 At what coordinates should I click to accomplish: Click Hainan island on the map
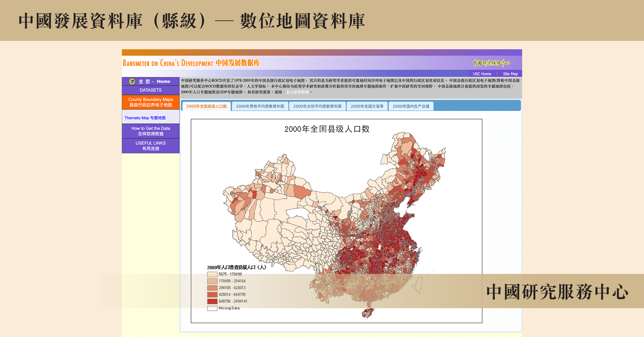pyautogui.click(x=368, y=313)
